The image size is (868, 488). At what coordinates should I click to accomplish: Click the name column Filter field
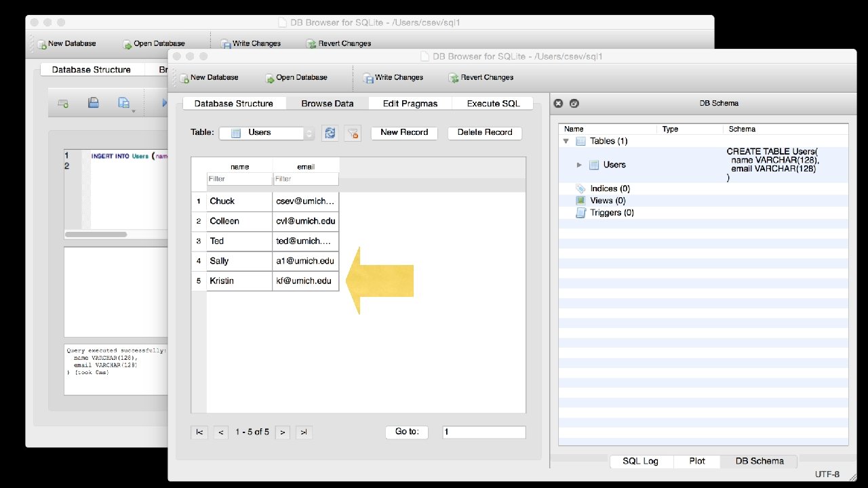click(239, 179)
